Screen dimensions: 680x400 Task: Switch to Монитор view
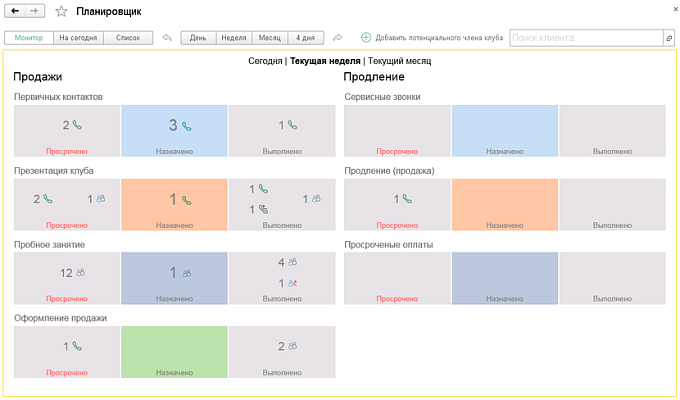pos(28,38)
